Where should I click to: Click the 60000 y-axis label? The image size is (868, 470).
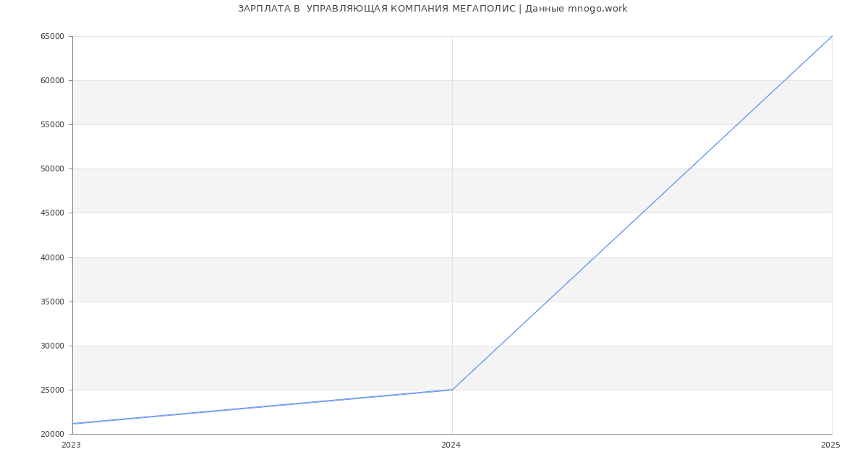[x=52, y=80]
